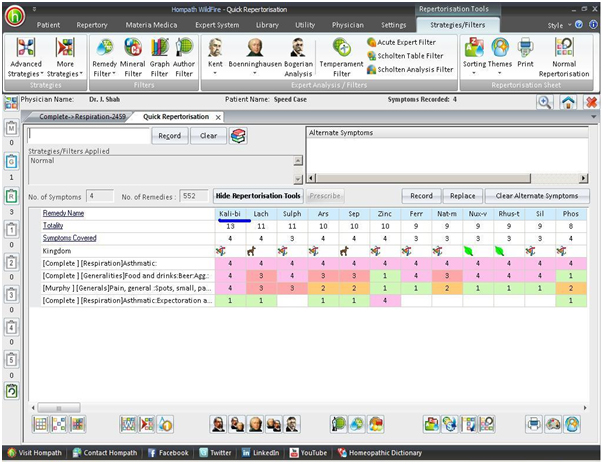Image resolution: width=606 pixels, height=464 pixels.
Task: Apply the Temperament Filter
Action: (x=341, y=57)
